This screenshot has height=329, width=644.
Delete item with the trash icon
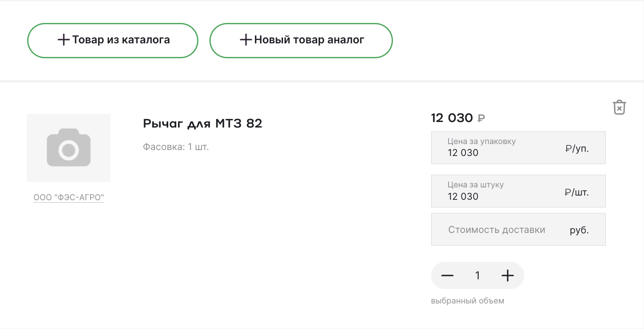(x=619, y=107)
